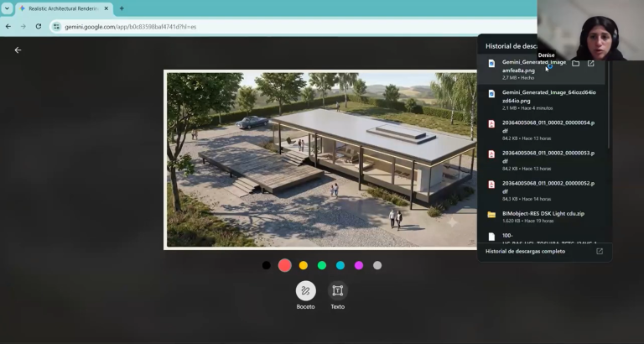Open a new browser tab
The image size is (644, 344).
coord(122,8)
